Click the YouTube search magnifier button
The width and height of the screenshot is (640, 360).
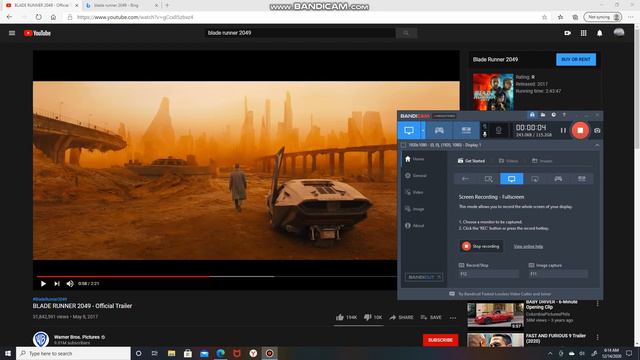(406, 33)
